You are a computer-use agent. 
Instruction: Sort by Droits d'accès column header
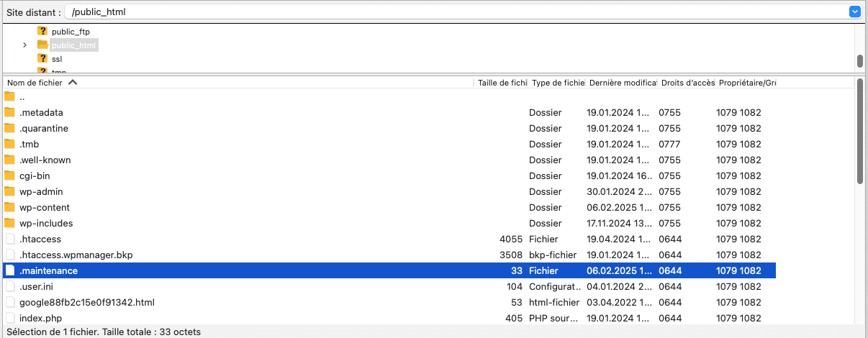pos(687,83)
